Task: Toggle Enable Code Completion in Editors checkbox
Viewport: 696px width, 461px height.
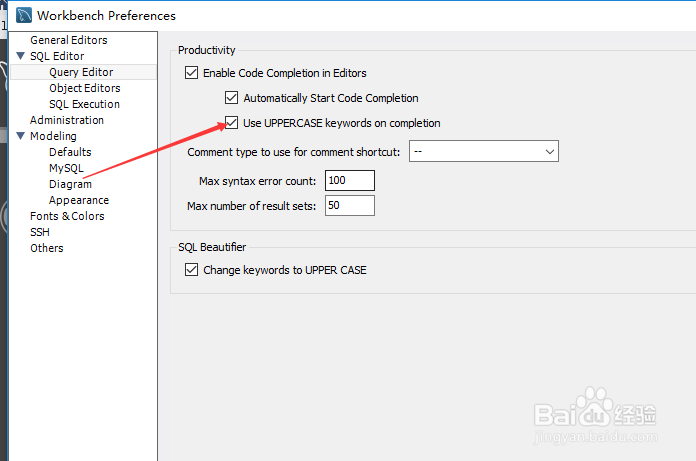Action: pyautogui.click(x=191, y=72)
